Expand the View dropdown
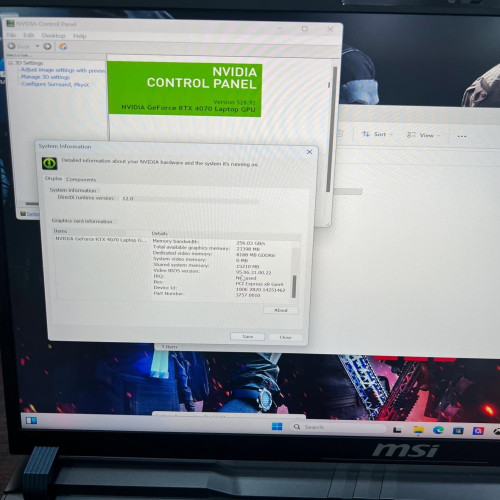 click(423, 135)
